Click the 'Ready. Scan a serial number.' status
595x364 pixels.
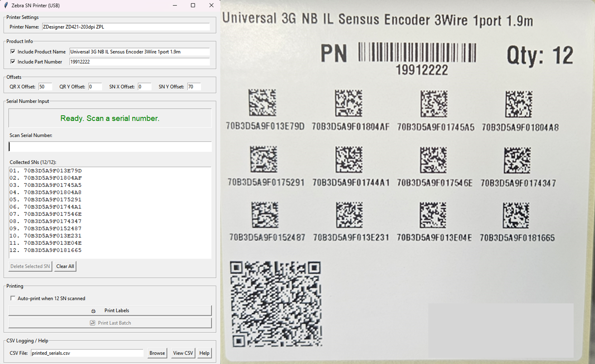point(110,118)
